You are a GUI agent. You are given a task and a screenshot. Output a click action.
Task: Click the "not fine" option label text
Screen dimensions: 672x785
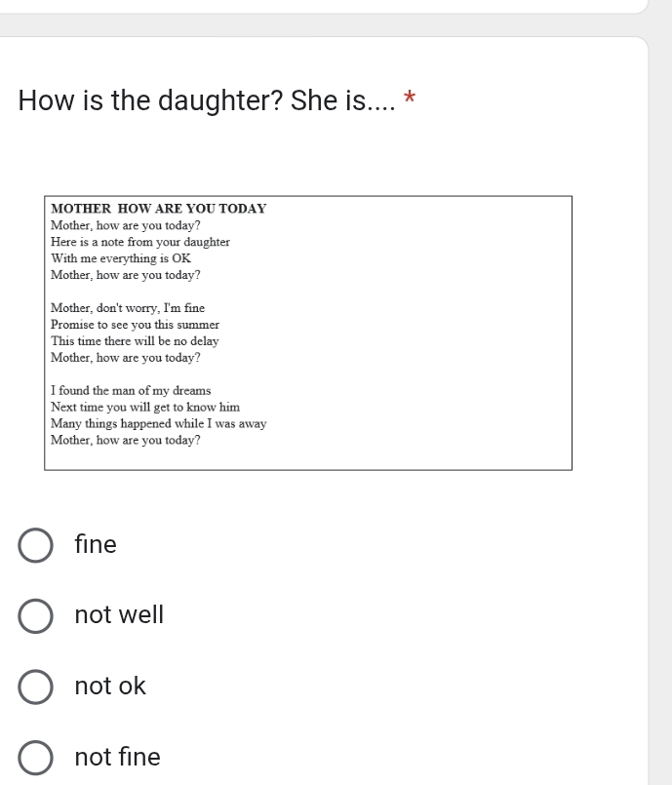(118, 757)
